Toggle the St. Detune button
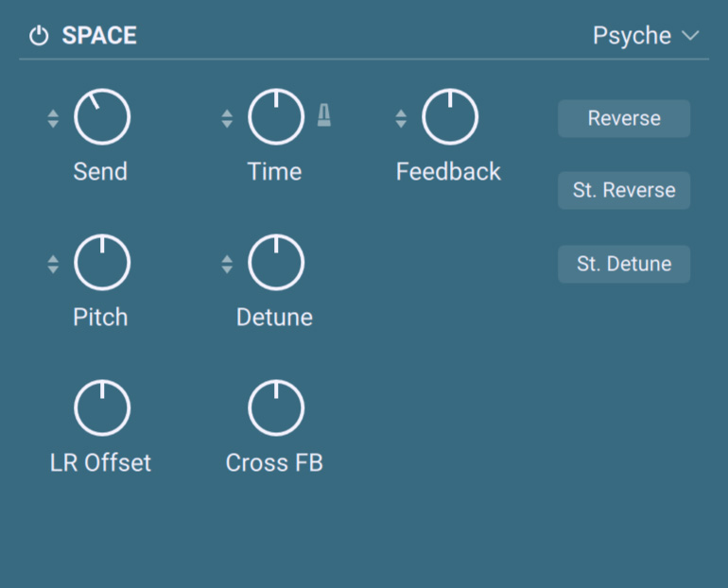728x588 pixels. point(624,265)
